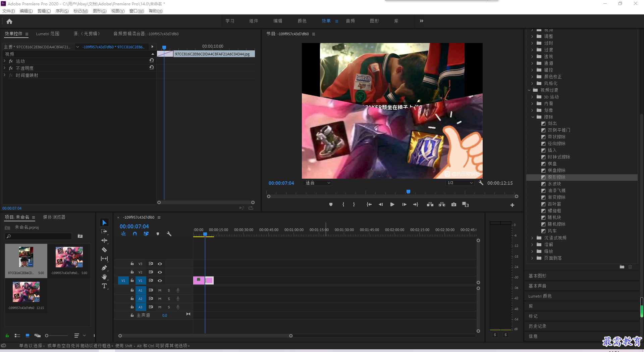Select the 97CC816C2E86CD project thumbnail

click(x=26, y=257)
